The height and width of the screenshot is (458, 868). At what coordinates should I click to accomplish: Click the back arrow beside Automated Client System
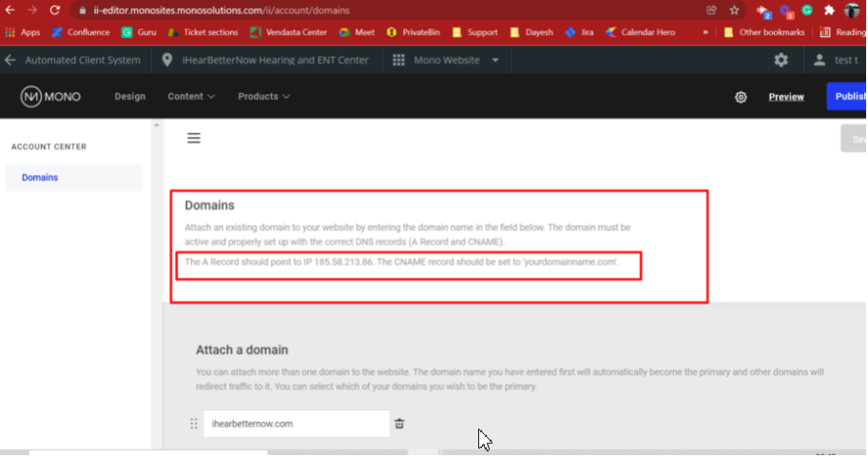[x=10, y=60]
